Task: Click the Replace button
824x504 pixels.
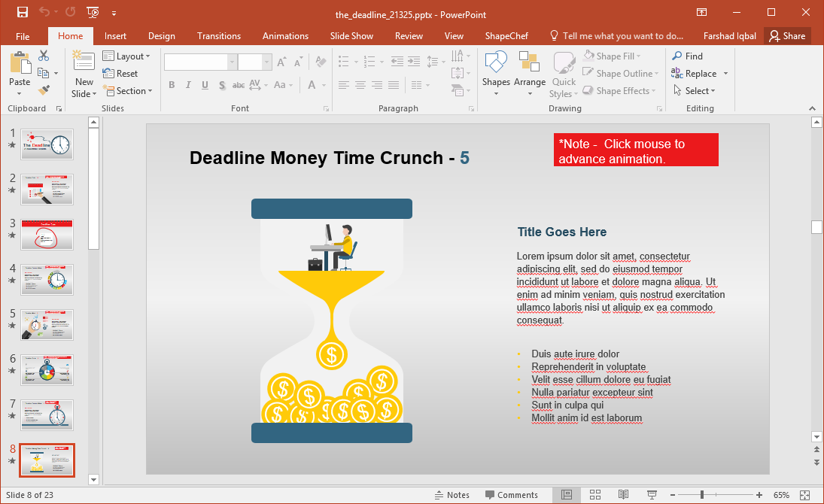Action: [x=700, y=74]
